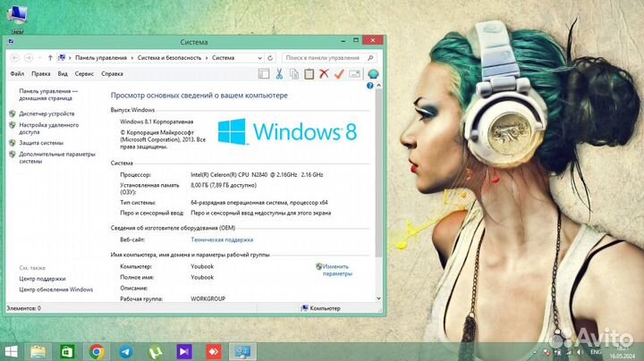Click in the control panel search field
This screenshot has width=644, height=361.
click(x=331, y=57)
